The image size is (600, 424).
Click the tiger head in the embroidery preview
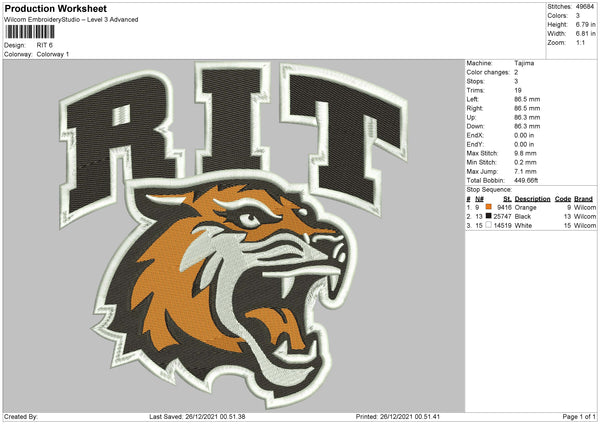[226, 287]
